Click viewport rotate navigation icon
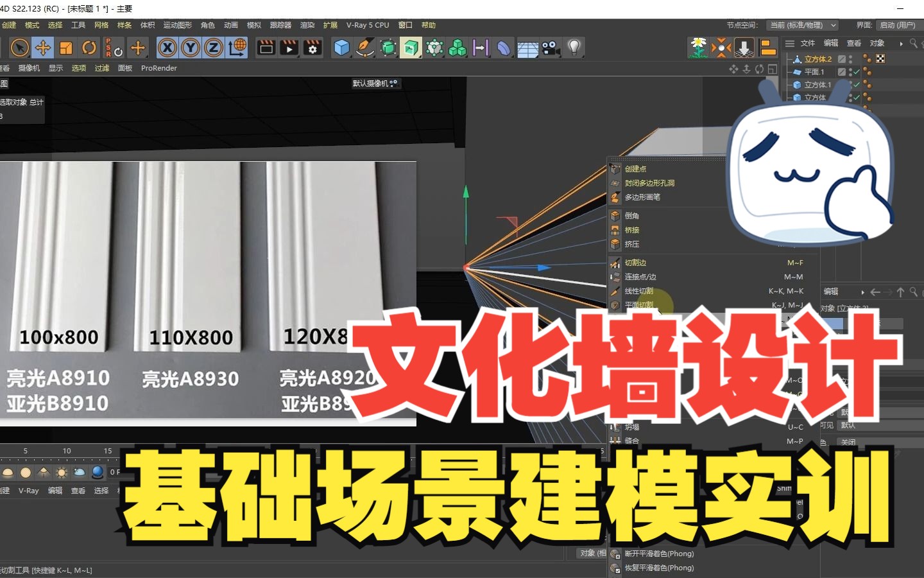The width and height of the screenshot is (924, 578). 760,69
